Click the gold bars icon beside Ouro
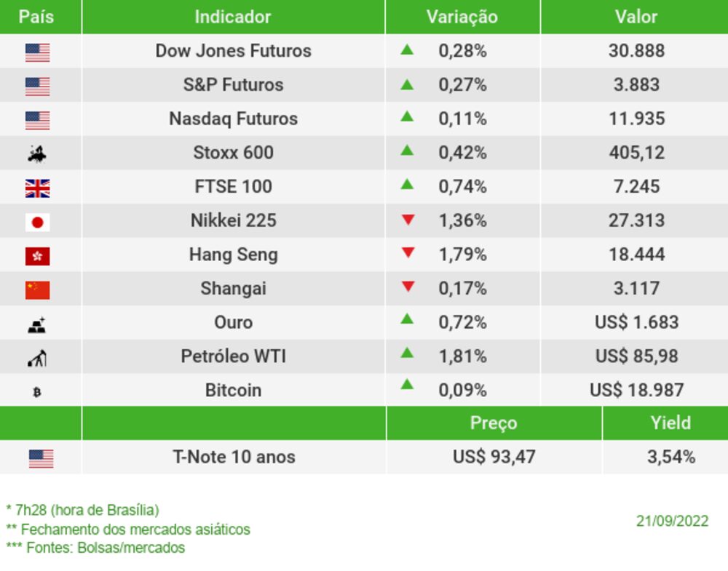Viewport: 728px width, 571px height. [37, 324]
